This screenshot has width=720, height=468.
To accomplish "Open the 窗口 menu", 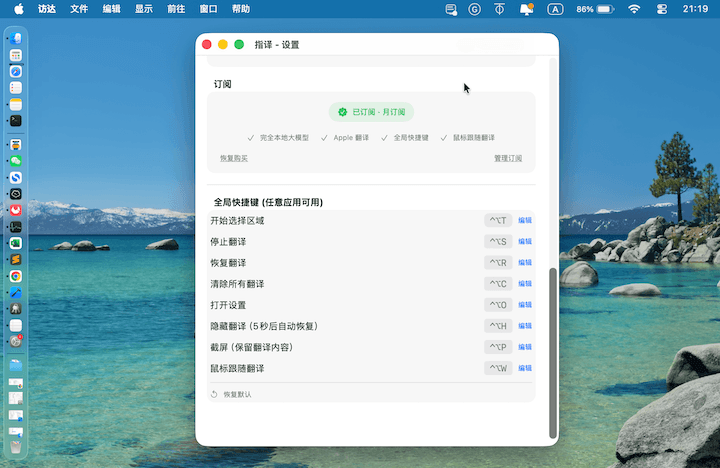I will pos(208,9).
